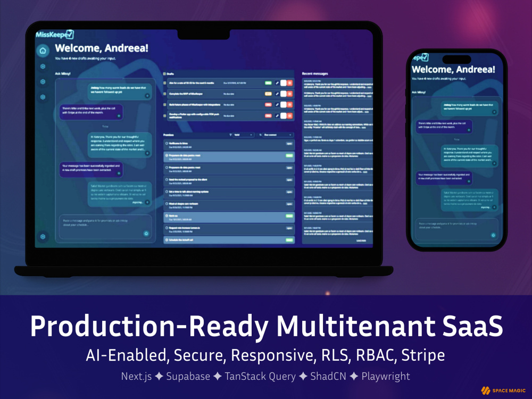Delete the Flutter app draft with red button
This screenshot has width=532, height=399.
click(290, 115)
